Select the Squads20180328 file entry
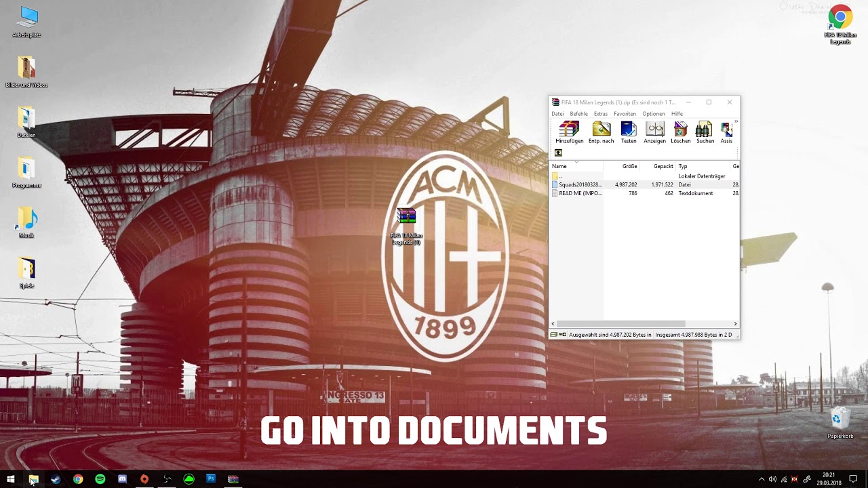Screen dimensions: 868x488 click(576, 184)
